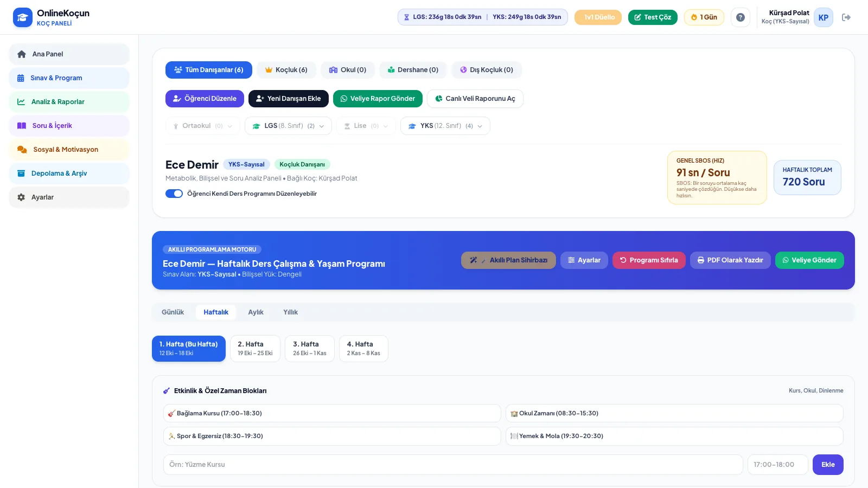Open Canlı Veli Raporunu Aç
The image size is (868, 488).
tap(475, 99)
